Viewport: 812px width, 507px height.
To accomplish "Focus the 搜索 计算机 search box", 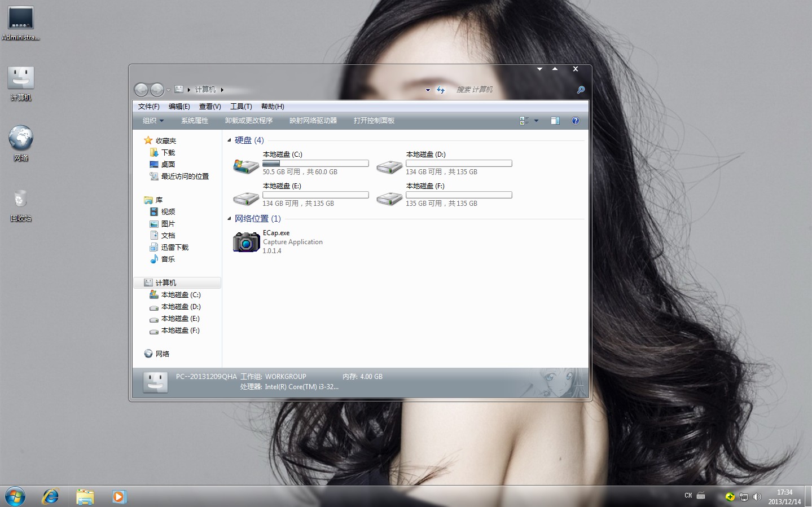I will coord(513,90).
